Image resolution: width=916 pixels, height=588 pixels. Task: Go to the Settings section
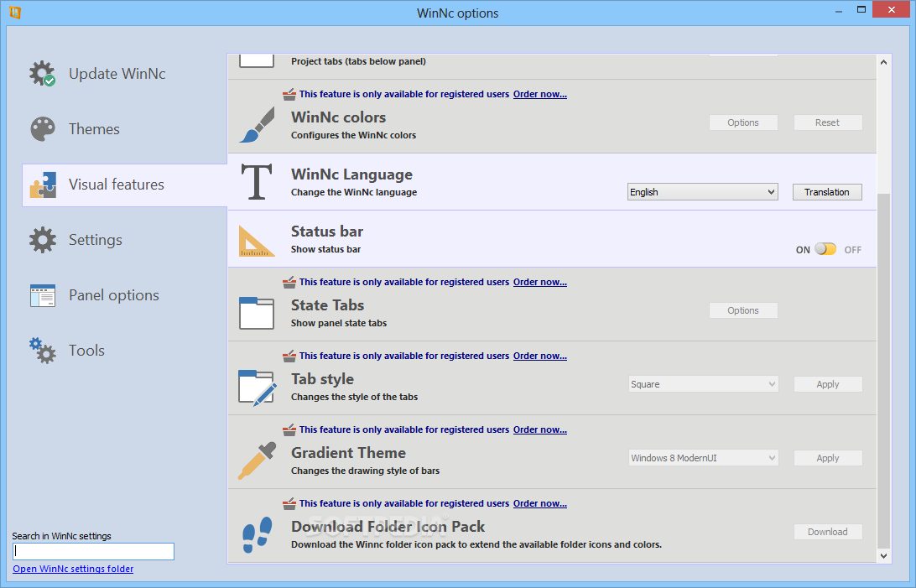pos(124,240)
